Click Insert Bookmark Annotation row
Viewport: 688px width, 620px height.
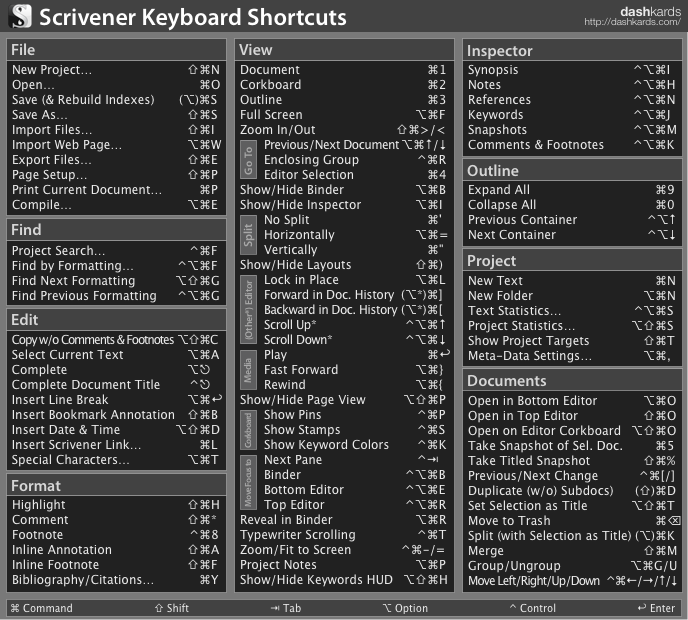(x=116, y=415)
